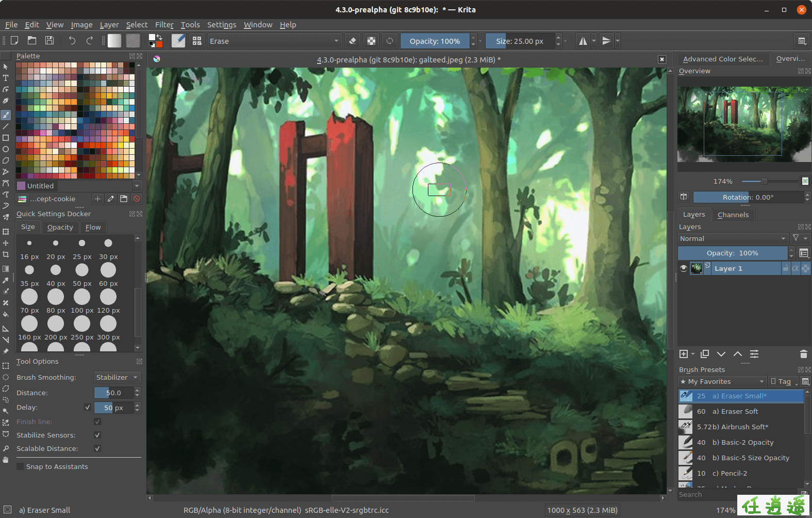Expand horizontal mirror options arrow
Viewport: 812px width, 518px height.
coord(594,41)
